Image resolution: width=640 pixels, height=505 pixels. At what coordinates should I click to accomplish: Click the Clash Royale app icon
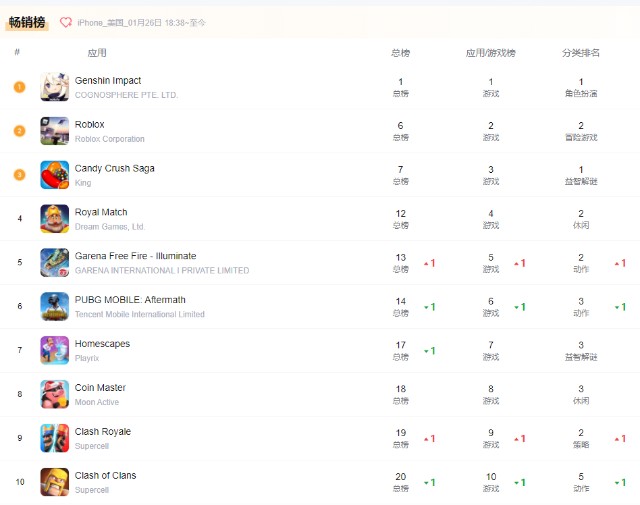coord(54,438)
